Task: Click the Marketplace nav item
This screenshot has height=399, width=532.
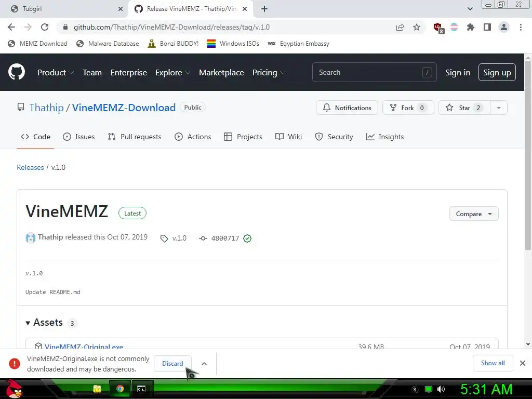Action: coord(221,72)
